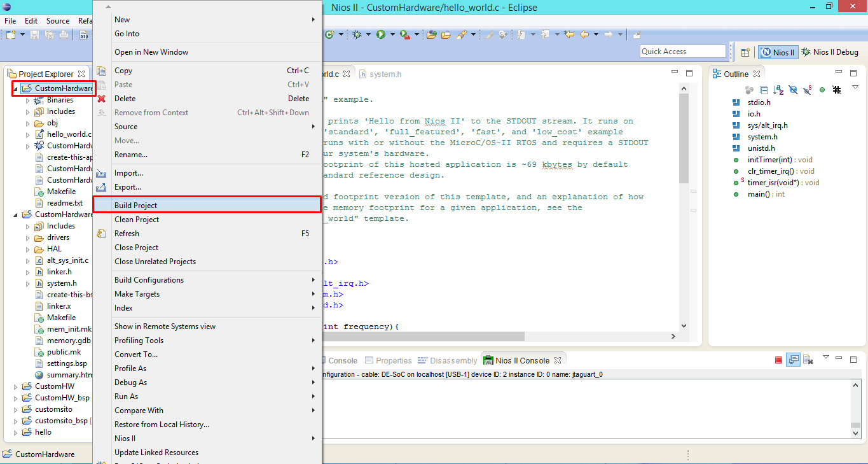This screenshot has width=868, height=464.
Task: Click the yellow Last Edit Location arrow
Action: click(x=570, y=34)
